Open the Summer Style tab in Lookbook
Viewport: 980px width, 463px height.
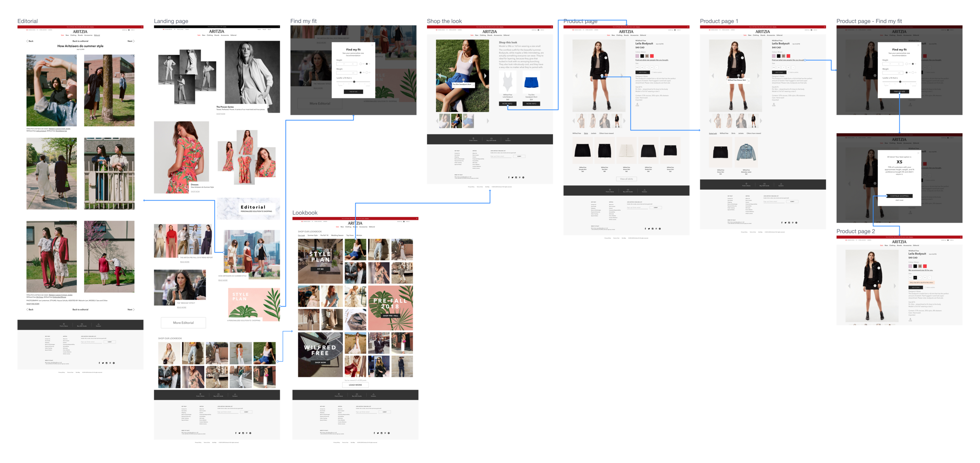tap(312, 235)
